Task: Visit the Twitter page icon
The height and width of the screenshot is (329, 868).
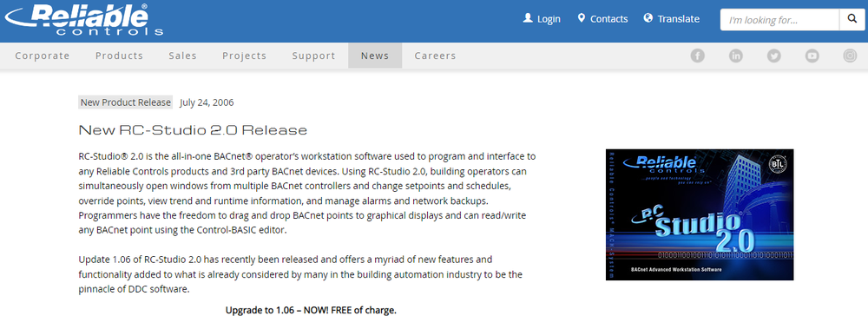Action: pos(774,56)
